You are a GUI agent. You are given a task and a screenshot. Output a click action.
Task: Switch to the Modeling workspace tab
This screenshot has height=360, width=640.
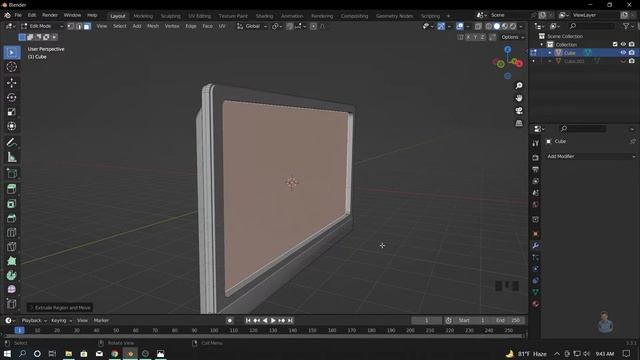(143, 16)
